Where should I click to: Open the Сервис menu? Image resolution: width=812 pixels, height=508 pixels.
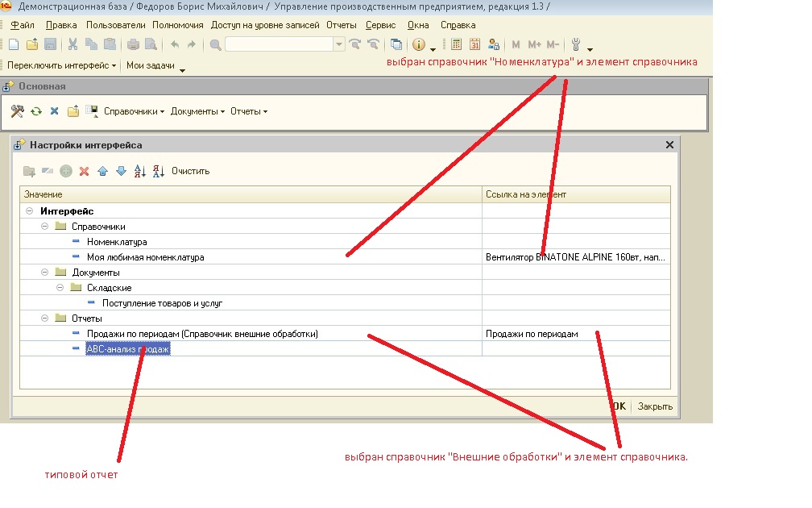(x=380, y=25)
